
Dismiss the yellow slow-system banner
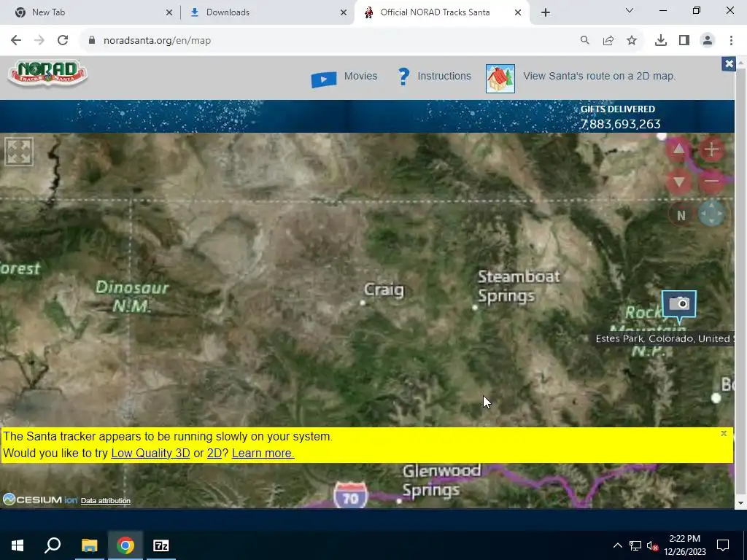click(724, 433)
